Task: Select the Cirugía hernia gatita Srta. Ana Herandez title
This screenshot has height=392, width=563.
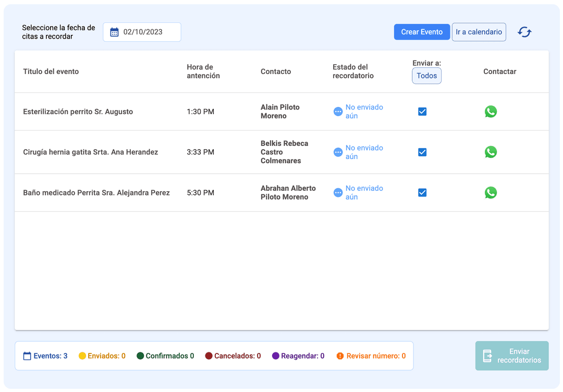Action: (x=91, y=152)
